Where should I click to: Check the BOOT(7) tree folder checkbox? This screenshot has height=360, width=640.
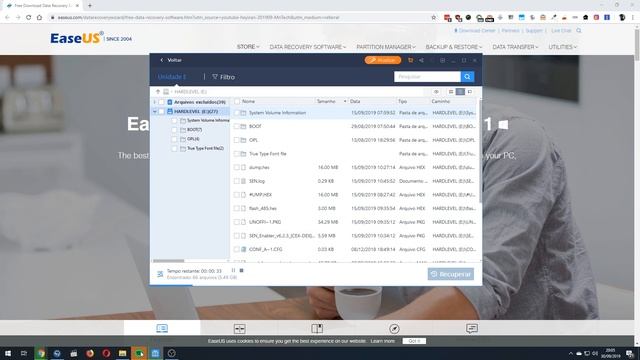pos(174,130)
